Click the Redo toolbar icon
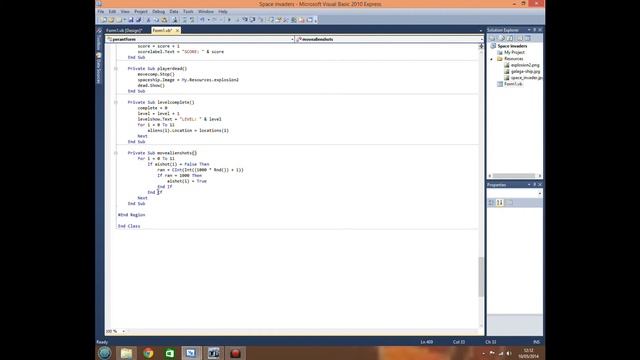640x360 pixels. click(214, 20)
